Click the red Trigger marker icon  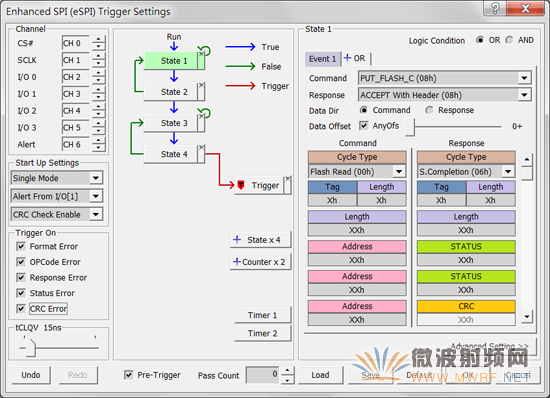pos(241,185)
